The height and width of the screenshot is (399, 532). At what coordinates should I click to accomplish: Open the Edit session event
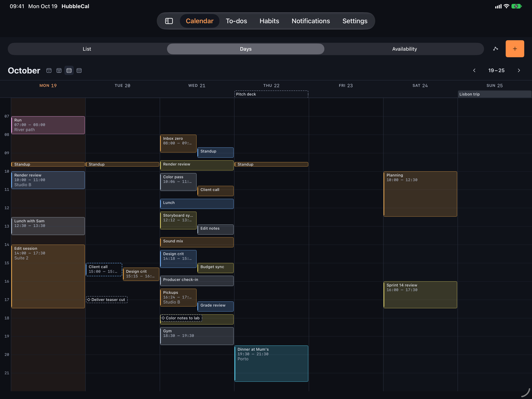tap(48, 276)
